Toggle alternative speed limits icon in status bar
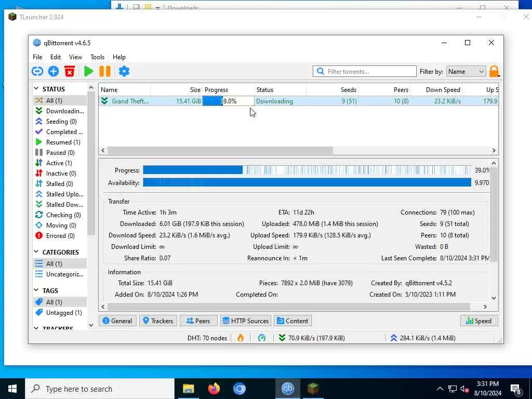This screenshot has width=532, height=399. [x=262, y=338]
